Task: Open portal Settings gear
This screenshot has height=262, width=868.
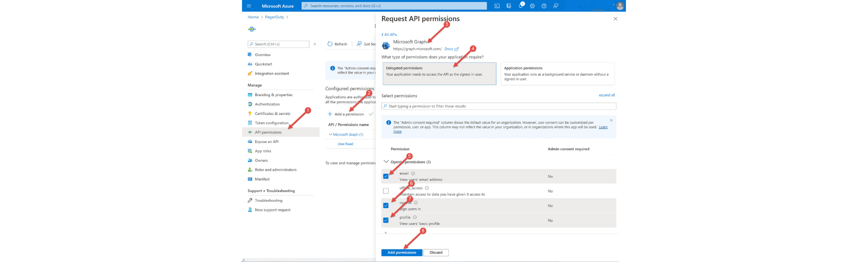Action: (532, 6)
